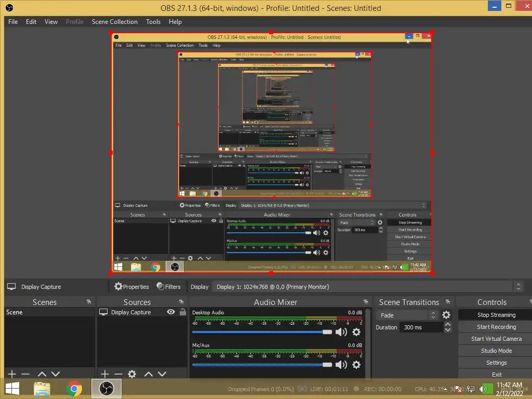The image size is (532, 399).
Task: Open Fade transition dropdown
Action: pos(407,315)
